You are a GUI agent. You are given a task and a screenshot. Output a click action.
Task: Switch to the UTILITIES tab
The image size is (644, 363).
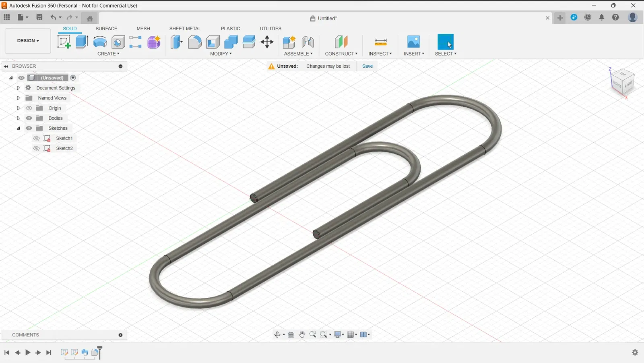[270, 29]
